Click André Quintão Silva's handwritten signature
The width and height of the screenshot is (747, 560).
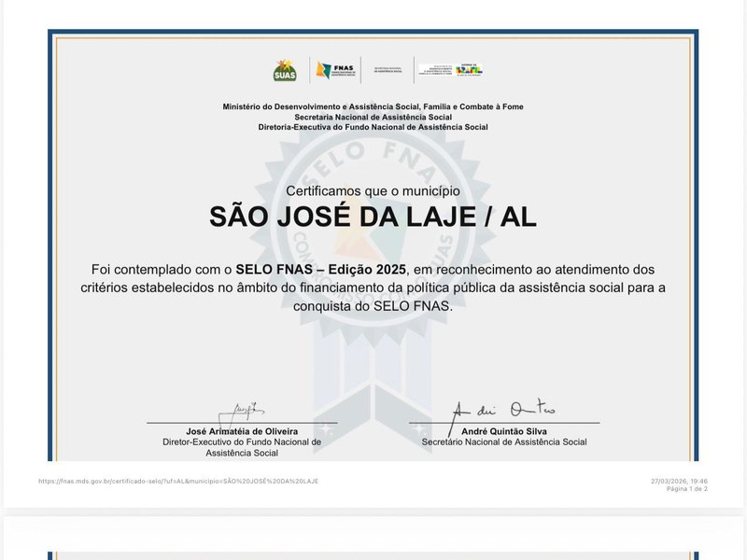[502, 410]
